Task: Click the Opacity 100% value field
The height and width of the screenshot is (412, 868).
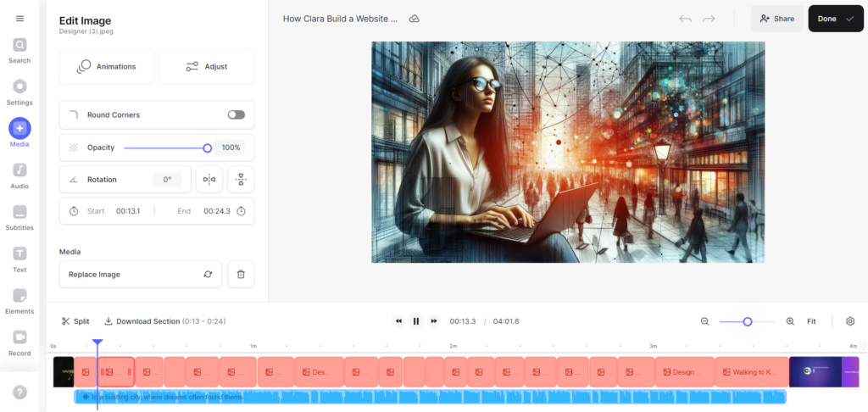Action: [x=231, y=148]
